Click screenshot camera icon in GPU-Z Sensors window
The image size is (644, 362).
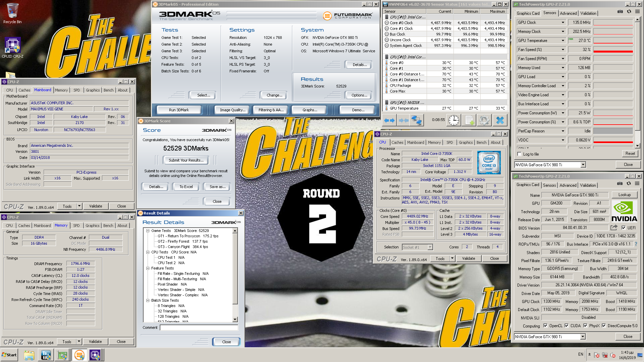click(x=620, y=12)
